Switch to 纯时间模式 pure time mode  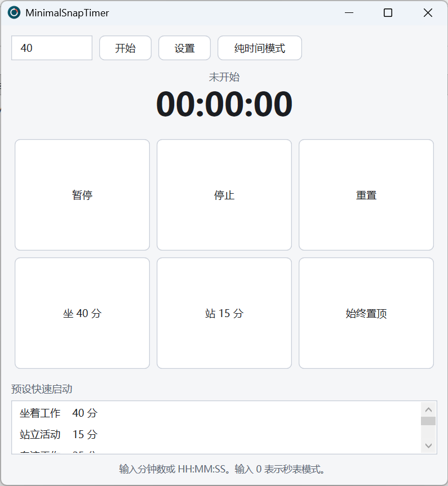coord(260,48)
